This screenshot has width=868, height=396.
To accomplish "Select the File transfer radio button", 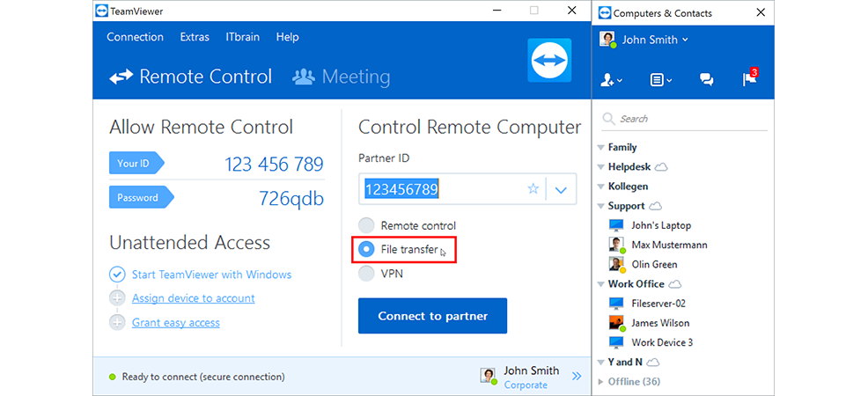I will click(366, 249).
